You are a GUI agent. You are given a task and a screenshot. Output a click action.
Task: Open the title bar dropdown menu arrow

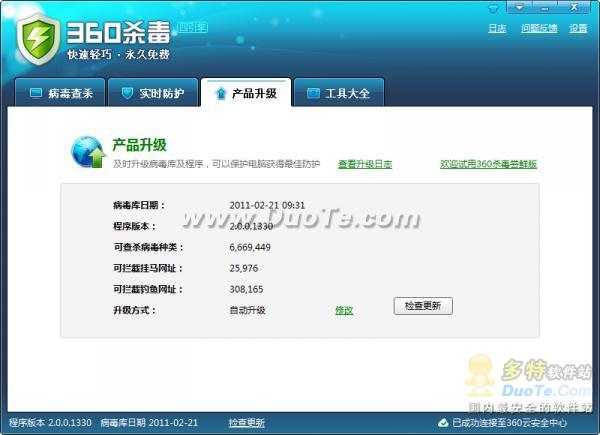[519, 7]
